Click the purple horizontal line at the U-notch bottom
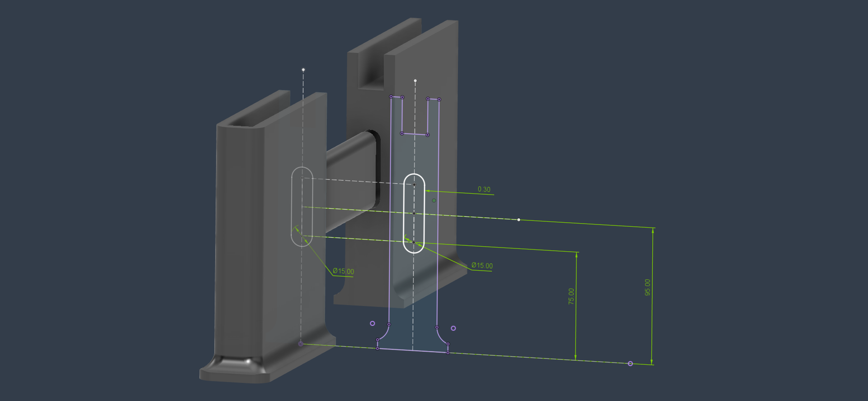The width and height of the screenshot is (868, 401). 415,134
